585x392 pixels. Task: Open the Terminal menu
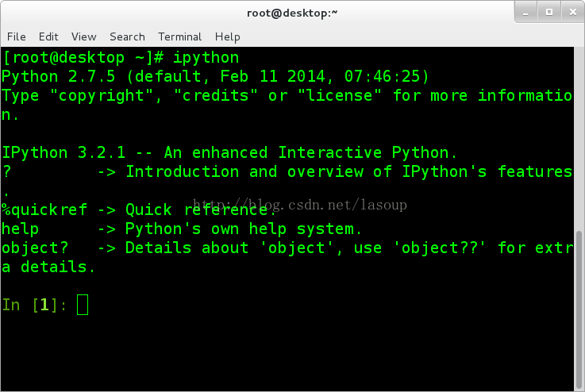[179, 37]
